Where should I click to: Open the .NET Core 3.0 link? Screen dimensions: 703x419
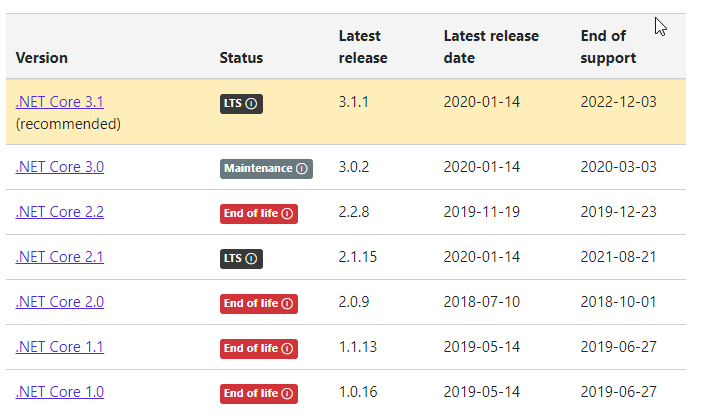[x=60, y=167]
